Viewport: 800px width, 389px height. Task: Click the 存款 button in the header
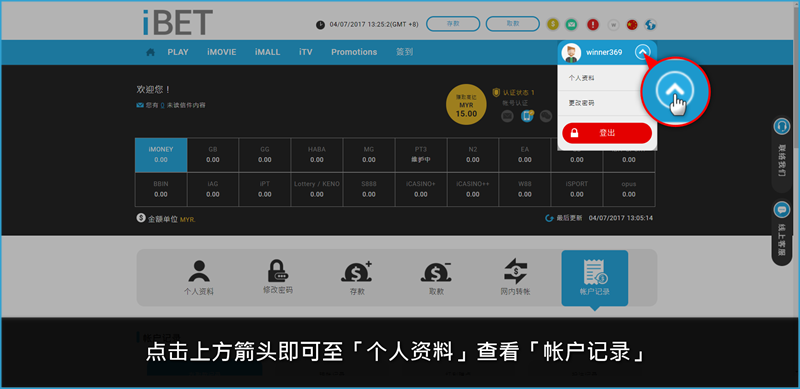tap(453, 23)
